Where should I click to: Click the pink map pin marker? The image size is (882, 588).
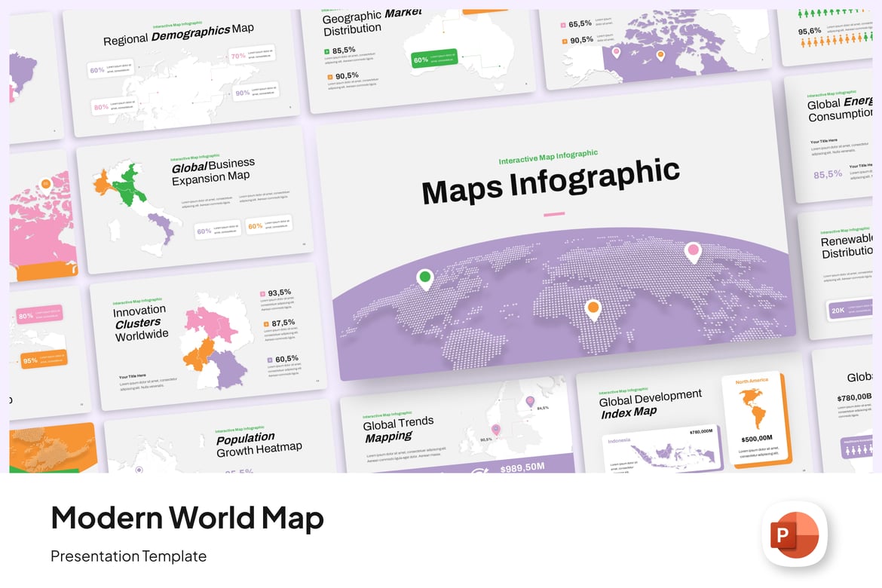tap(693, 252)
